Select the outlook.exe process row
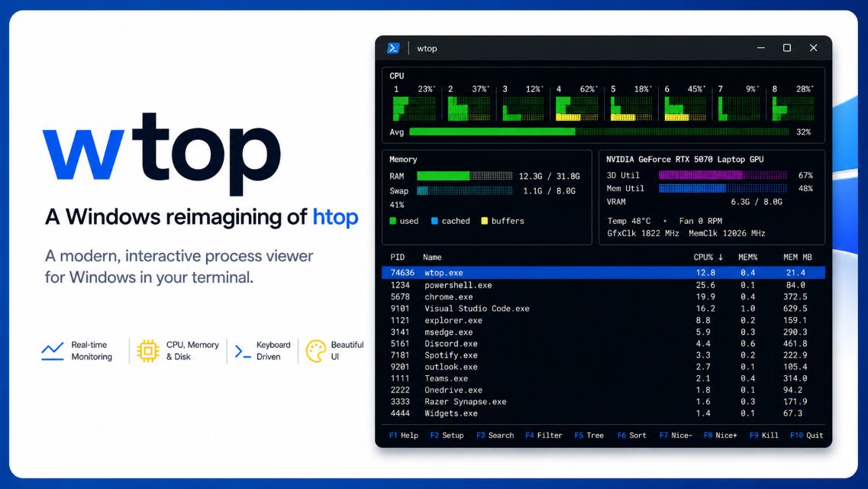The height and width of the screenshot is (489, 868). coord(603,367)
